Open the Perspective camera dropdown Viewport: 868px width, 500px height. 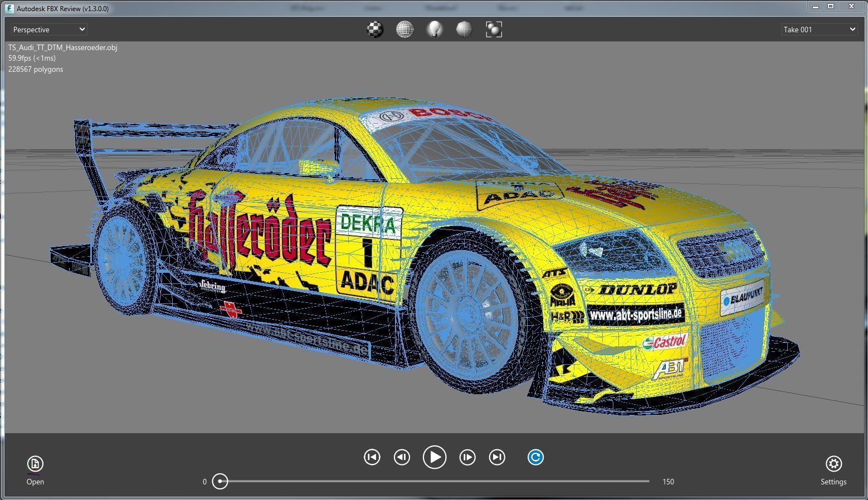point(48,30)
